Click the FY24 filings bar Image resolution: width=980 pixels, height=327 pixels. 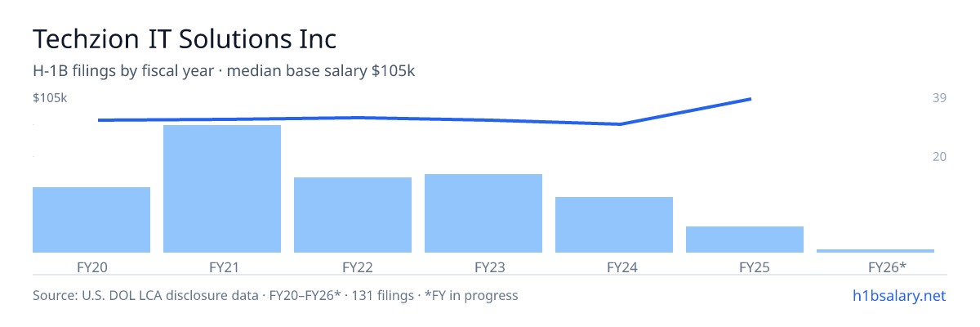point(614,225)
